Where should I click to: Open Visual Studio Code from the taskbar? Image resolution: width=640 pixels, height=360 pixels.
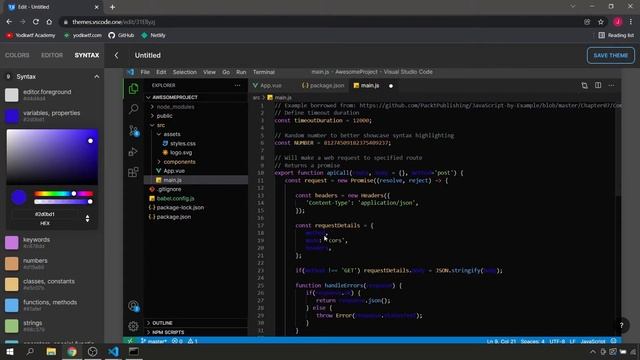113,351
